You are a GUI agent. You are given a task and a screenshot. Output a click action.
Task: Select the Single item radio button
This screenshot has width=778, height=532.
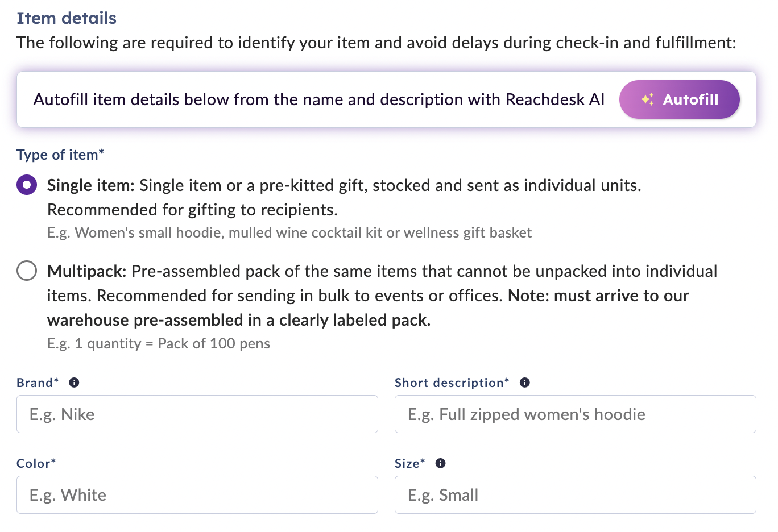point(27,185)
